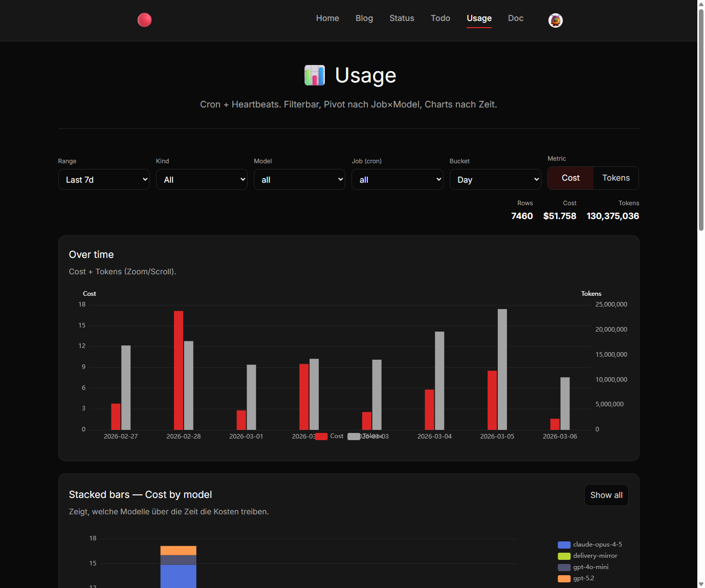Click the gpt-5.2 orange legend swatch

tap(564, 579)
